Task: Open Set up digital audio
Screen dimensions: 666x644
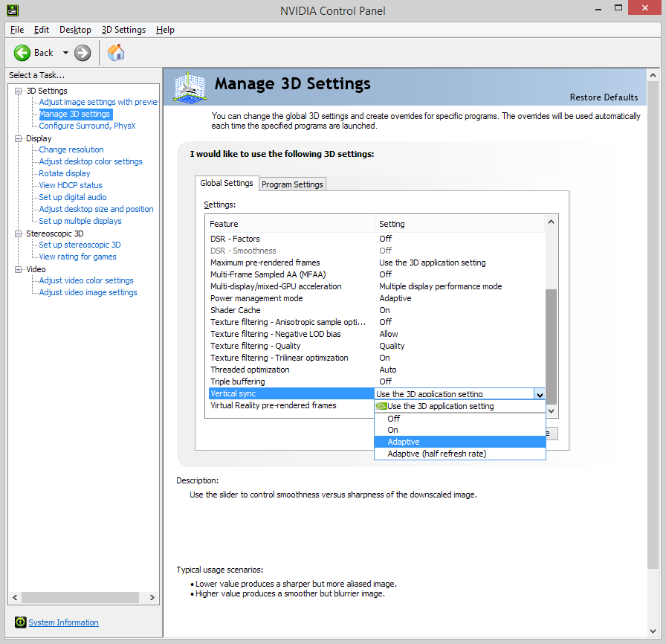Action: (x=73, y=197)
